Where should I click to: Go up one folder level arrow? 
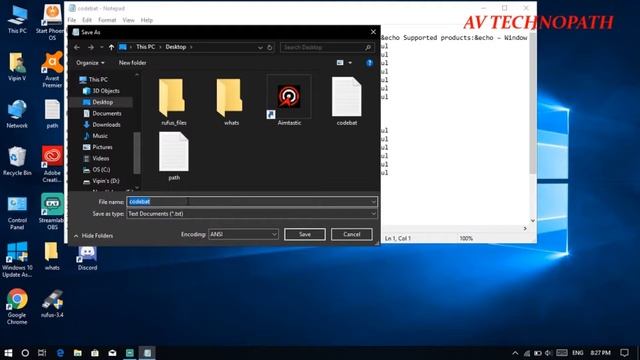point(111,47)
